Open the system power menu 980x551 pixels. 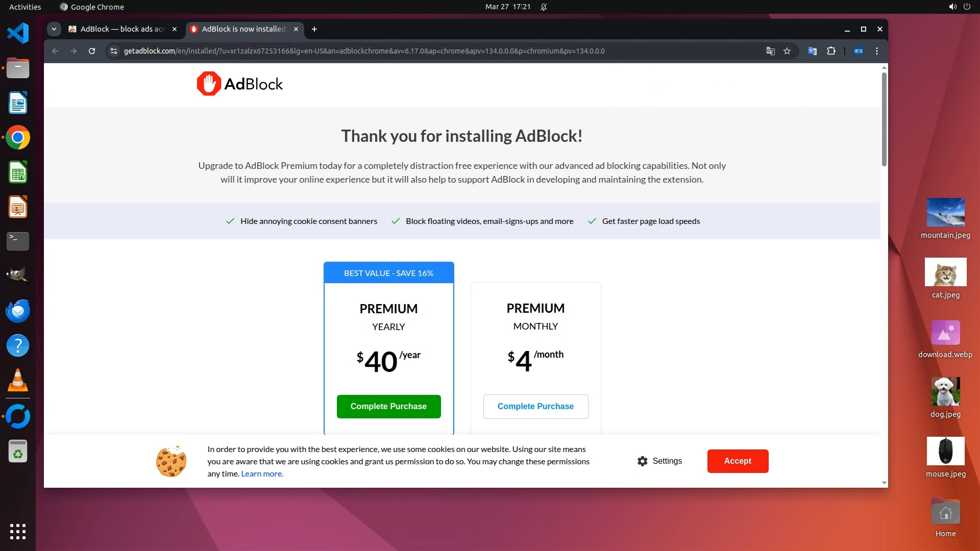[x=967, y=7]
